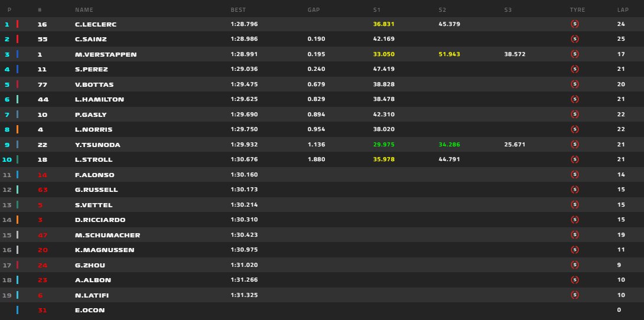Click Magnussen's tyre compound icon
Screen dimensions: 644x320
(574, 250)
